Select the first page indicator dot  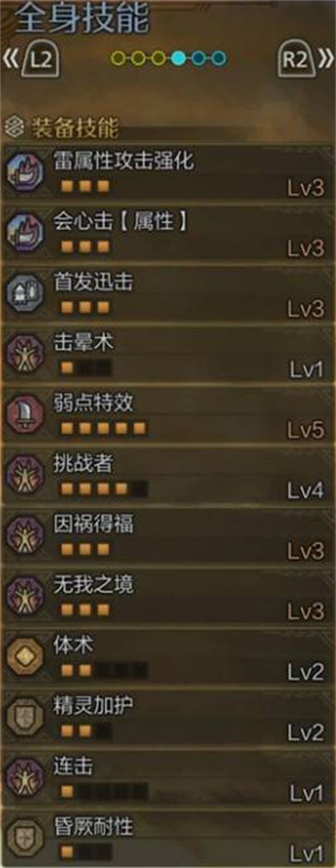(118, 58)
